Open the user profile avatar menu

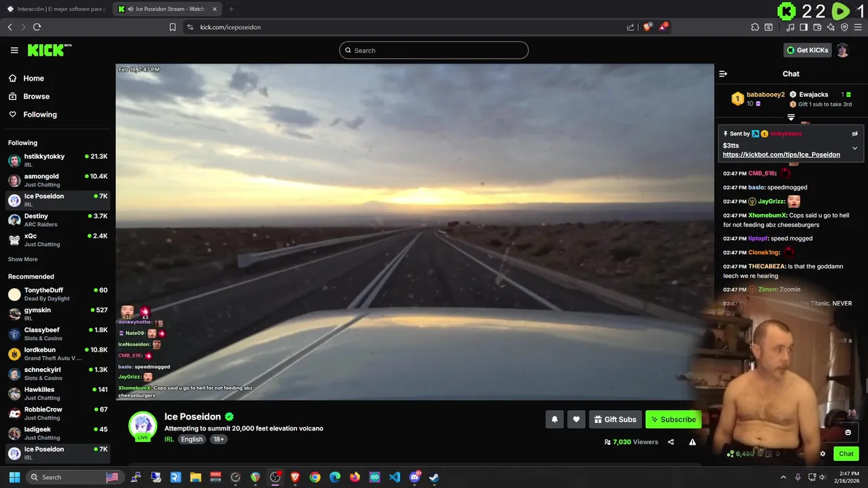(x=842, y=50)
